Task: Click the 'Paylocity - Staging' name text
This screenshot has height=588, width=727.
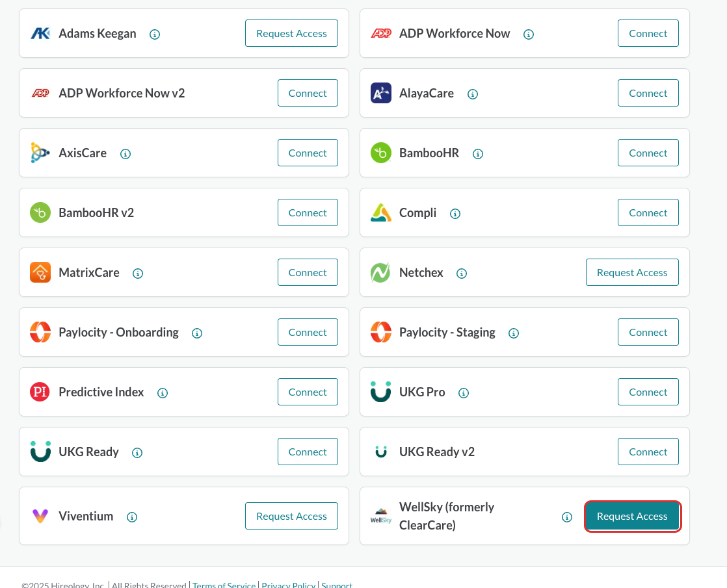Action: click(447, 332)
